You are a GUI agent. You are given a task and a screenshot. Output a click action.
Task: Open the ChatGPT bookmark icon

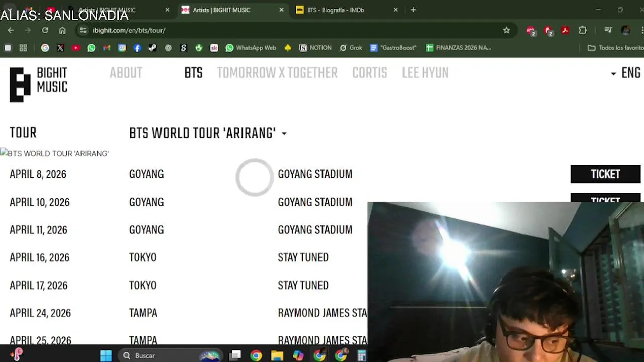(x=168, y=48)
